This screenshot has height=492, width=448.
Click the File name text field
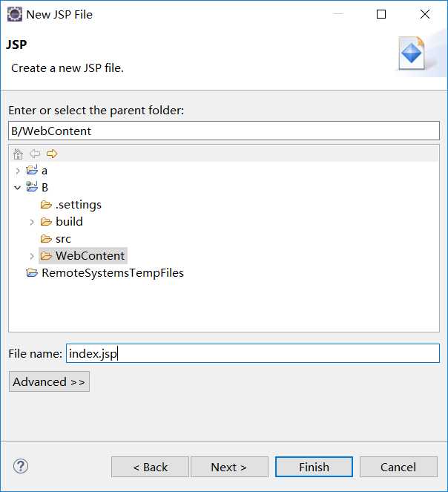point(253,353)
